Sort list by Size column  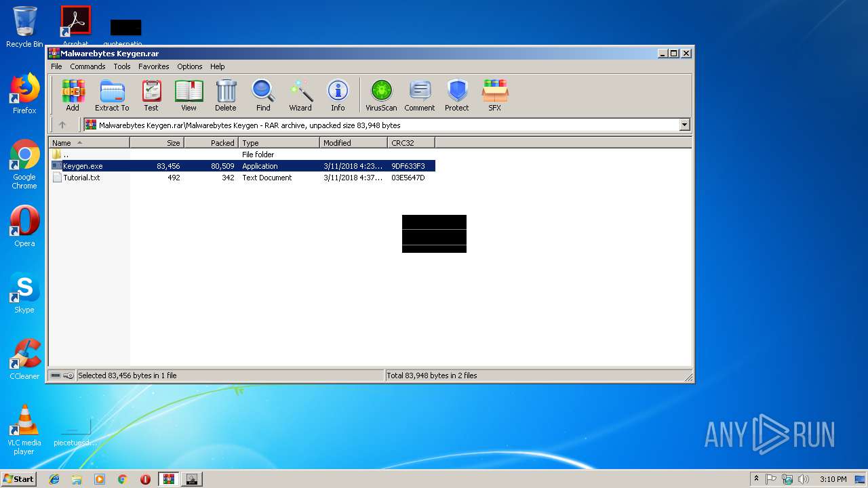click(157, 143)
